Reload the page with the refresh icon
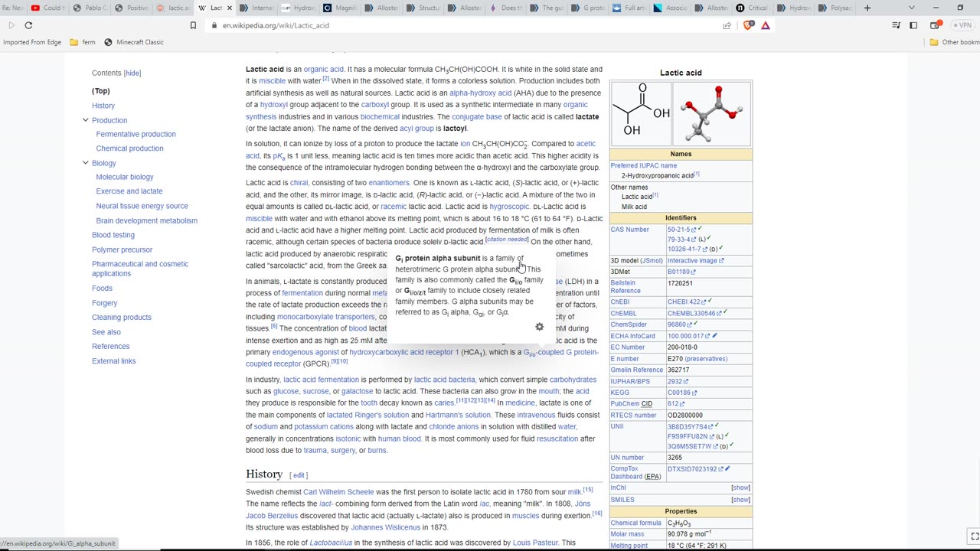The image size is (980, 551). [x=28, y=25]
